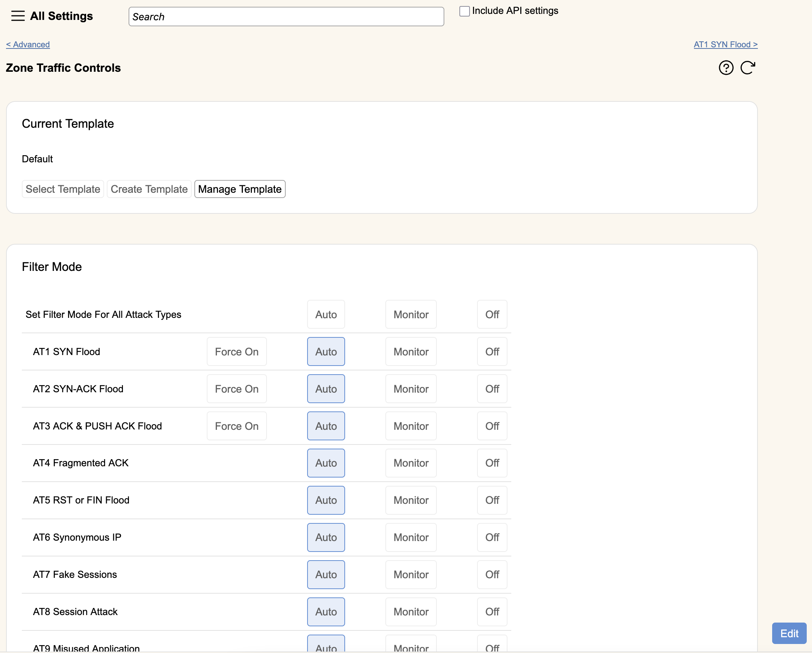The height and width of the screenshot is (653, 812).
Task: Turn Off AT4 Fragmented ACK
Action: (x=492, y=463)
